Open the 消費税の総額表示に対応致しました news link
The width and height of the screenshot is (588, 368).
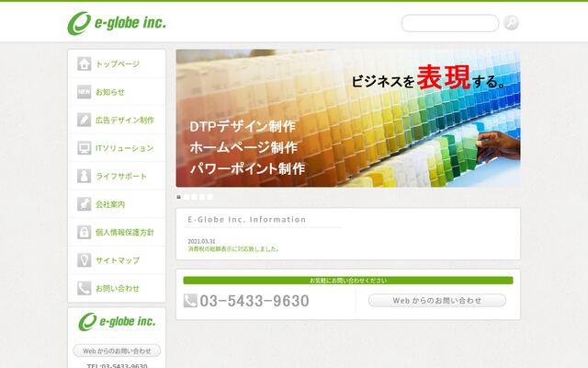pos(233,248)
